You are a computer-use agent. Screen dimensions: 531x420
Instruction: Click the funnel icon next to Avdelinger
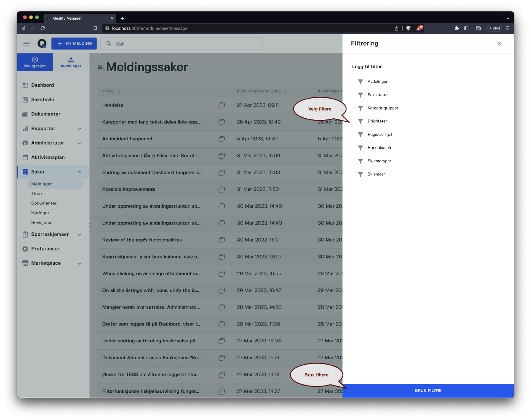(x=360, y=82)
